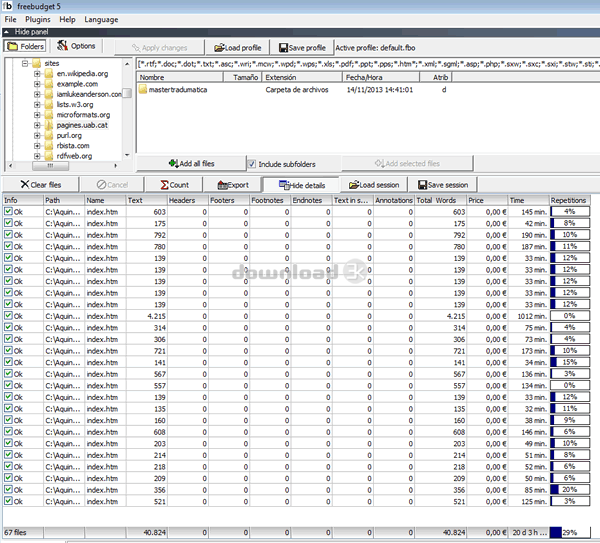Screen dimensions: 600x543
Task: Click the Folders tab icon
Action: coord(13,46)
